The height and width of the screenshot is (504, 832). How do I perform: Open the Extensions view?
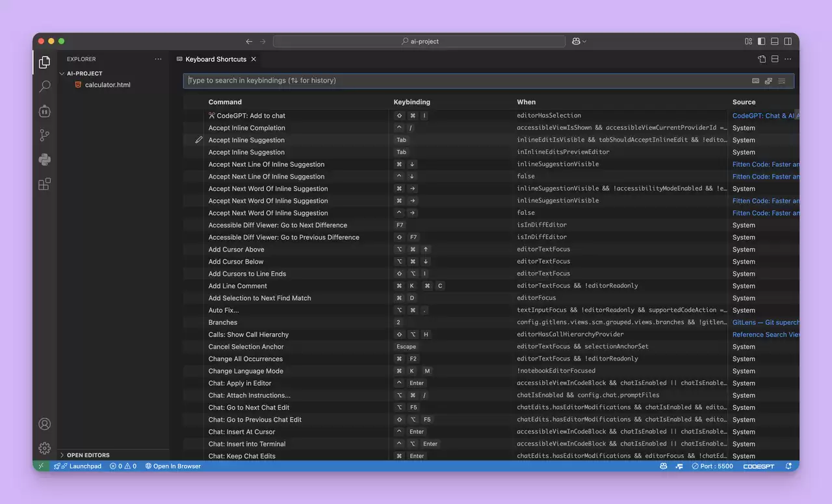(44, 184)
